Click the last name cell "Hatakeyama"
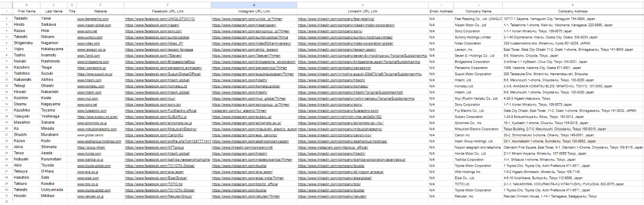 point(54,50)
